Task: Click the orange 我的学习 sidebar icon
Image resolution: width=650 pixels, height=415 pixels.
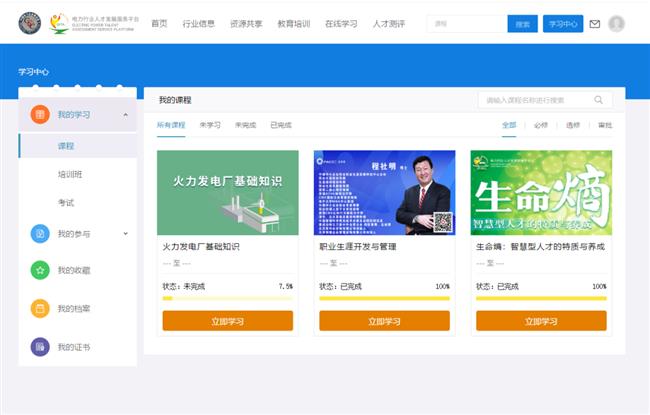Action: point(39,115)
